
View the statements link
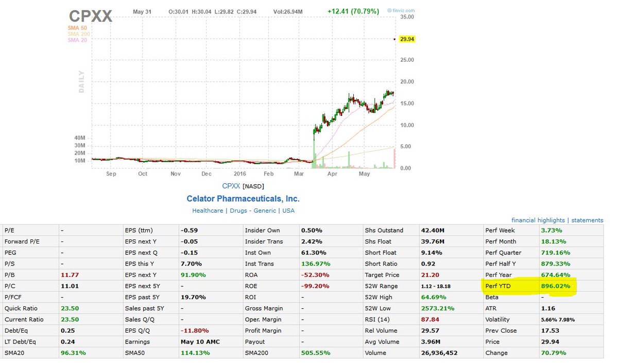[587, 220]
